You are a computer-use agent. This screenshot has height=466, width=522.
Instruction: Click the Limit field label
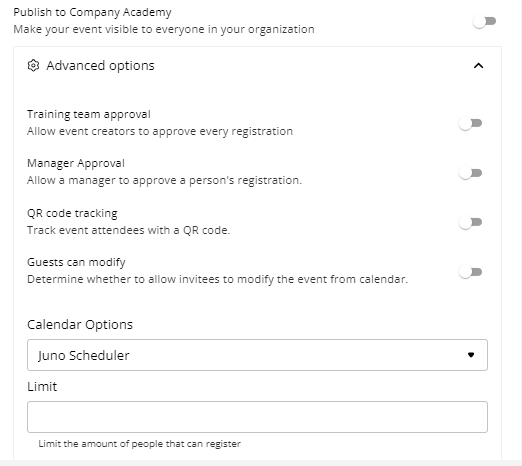click(x=42, y=387)
